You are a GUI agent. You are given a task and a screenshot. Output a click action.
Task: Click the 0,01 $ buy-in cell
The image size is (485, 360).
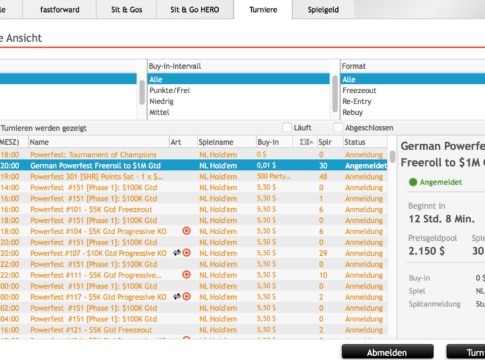pyautogui.click(x=266, y=165)
